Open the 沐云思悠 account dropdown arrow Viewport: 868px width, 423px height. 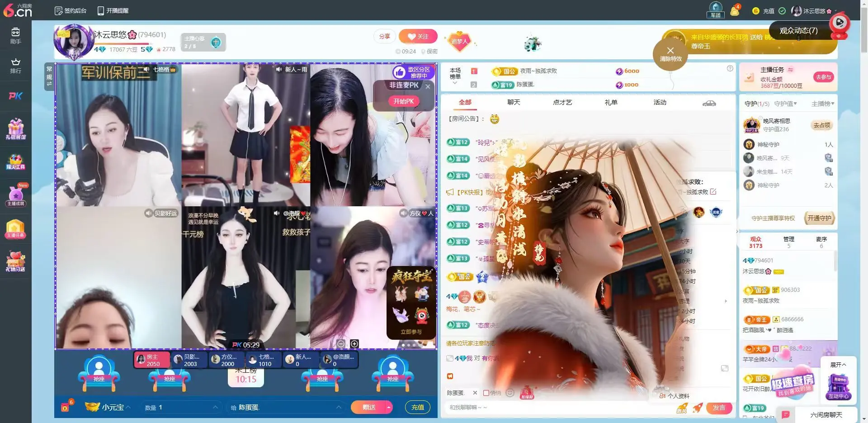point(836,11)
